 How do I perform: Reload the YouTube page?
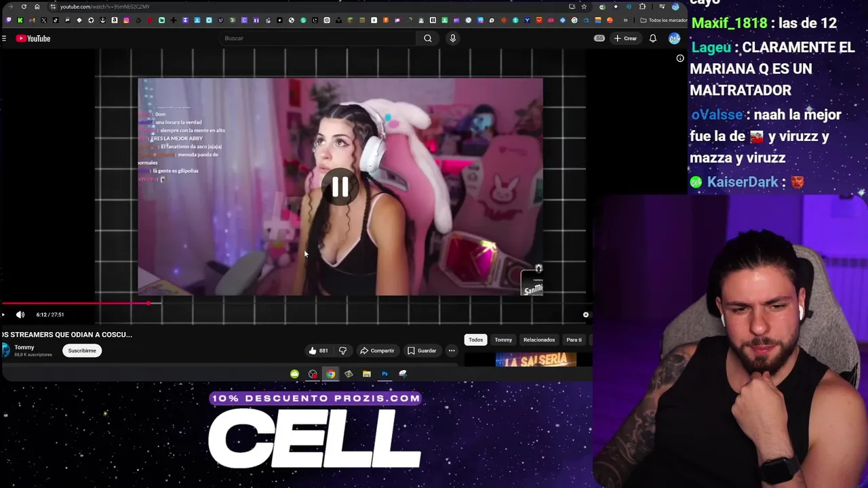(x=24, y=7)
